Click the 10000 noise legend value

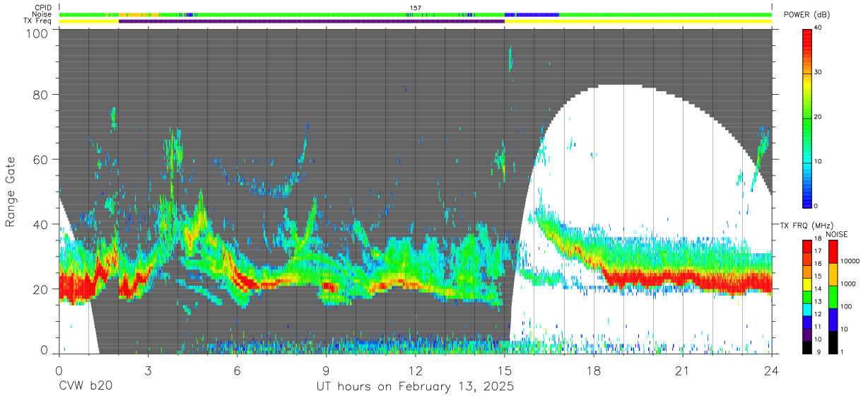[x=852, y=261]
